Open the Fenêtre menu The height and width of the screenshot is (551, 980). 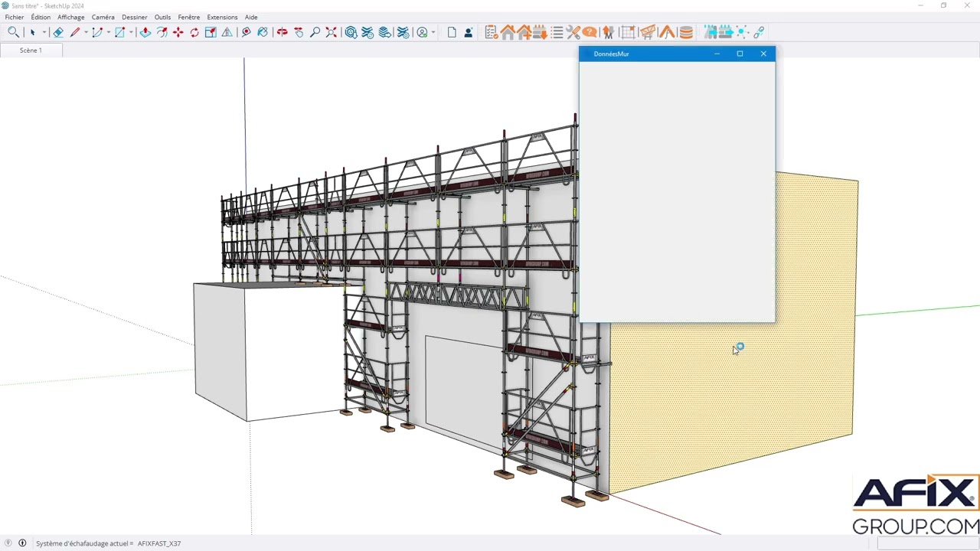pyautogui.click(x=189, y=17)
